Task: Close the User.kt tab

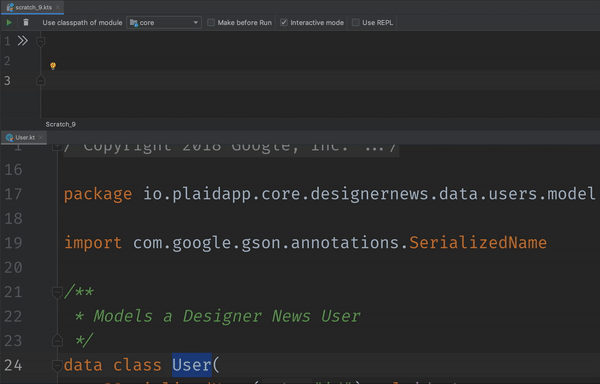Action: (41, 137)
